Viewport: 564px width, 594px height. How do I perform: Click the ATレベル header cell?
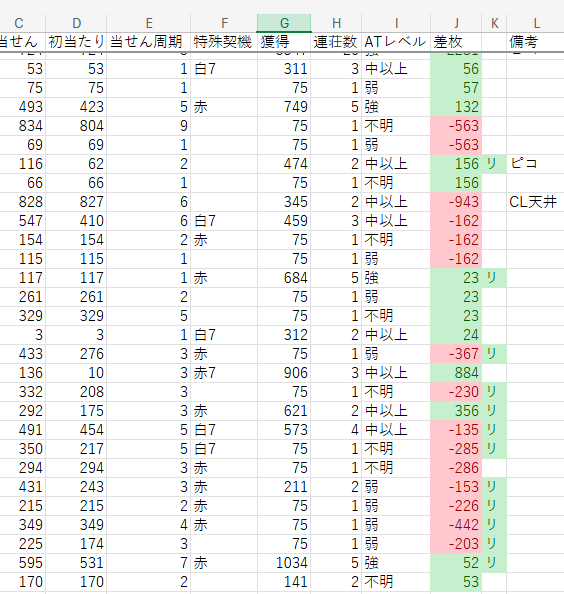396,42
